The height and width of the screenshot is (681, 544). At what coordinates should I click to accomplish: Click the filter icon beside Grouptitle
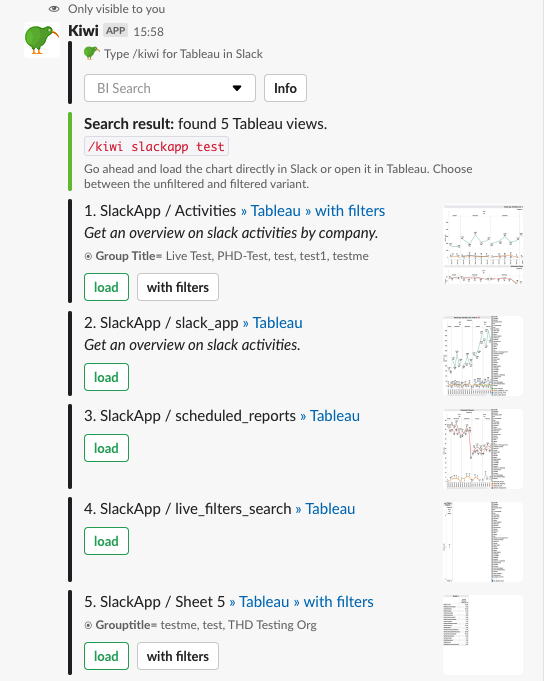click(x=88, y=625)
